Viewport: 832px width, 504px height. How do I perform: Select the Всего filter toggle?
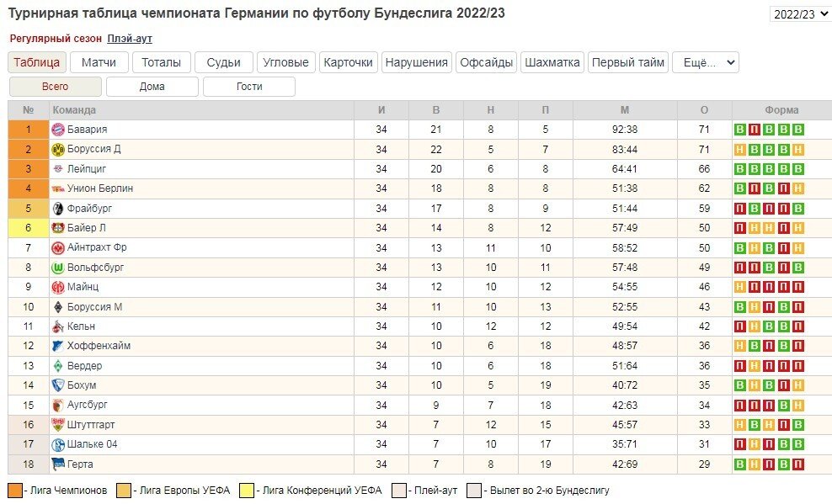point(56,87)
